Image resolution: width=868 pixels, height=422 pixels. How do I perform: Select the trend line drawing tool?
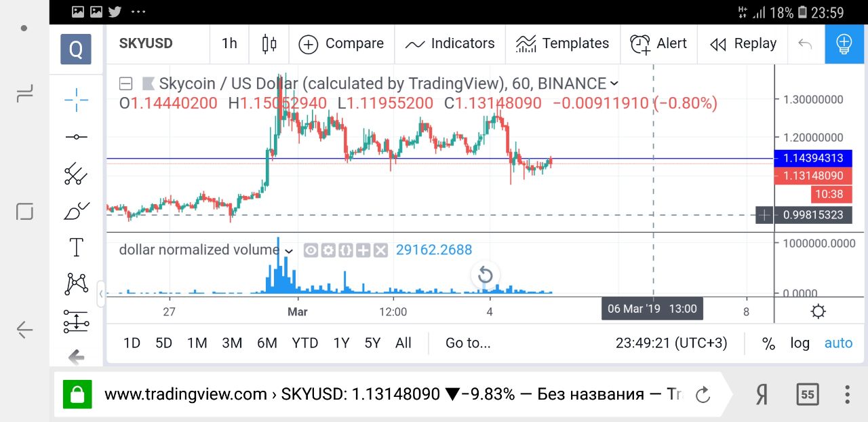click(x=76, y=137)
